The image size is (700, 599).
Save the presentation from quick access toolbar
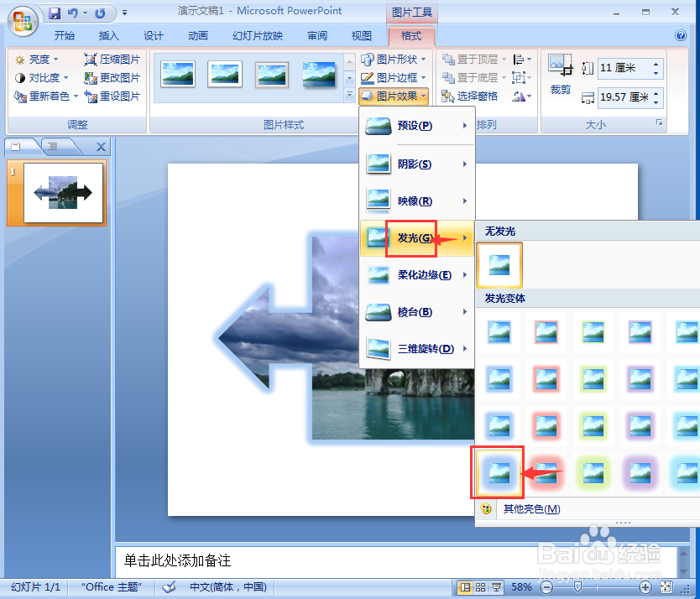coord(55,13)
